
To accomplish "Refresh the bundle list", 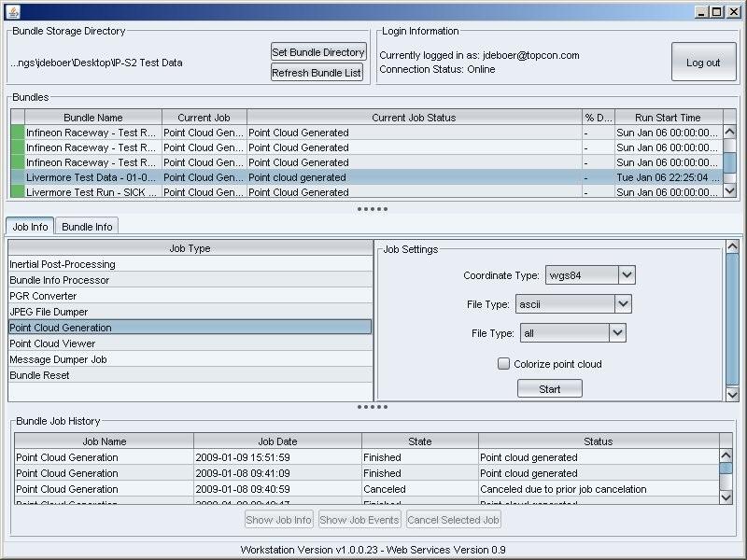I will pos(317,73).
